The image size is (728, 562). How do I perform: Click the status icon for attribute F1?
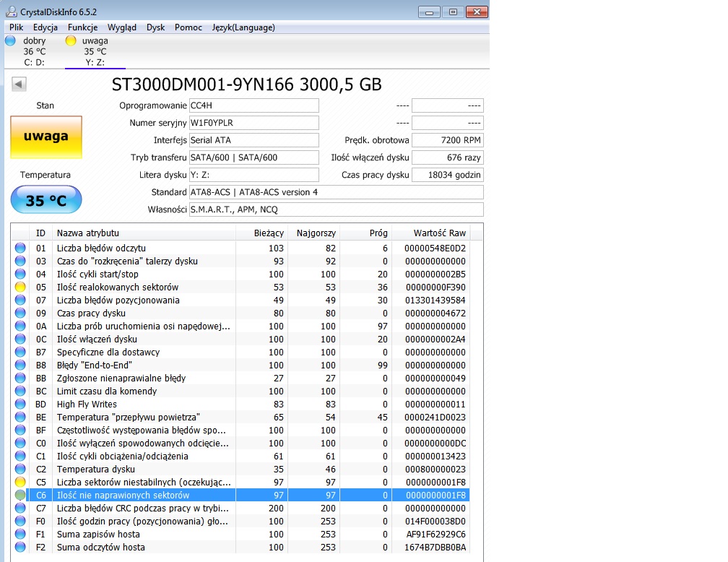[20, 534]
